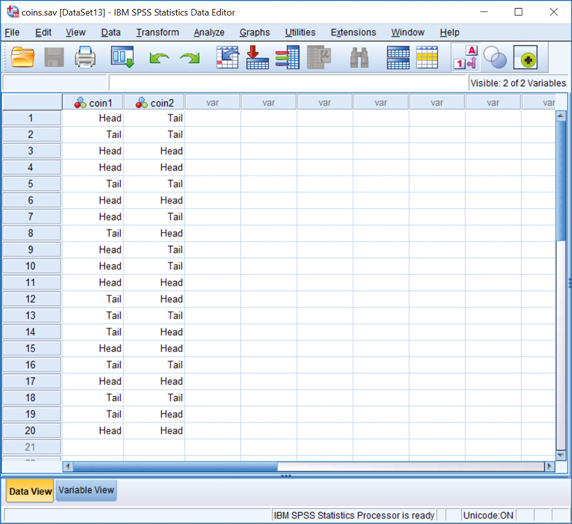This screenshot has height=524, width=572.
Task: Click the Use Variable Sets icon
Action: pyautogui.click(x=495, y=57)
